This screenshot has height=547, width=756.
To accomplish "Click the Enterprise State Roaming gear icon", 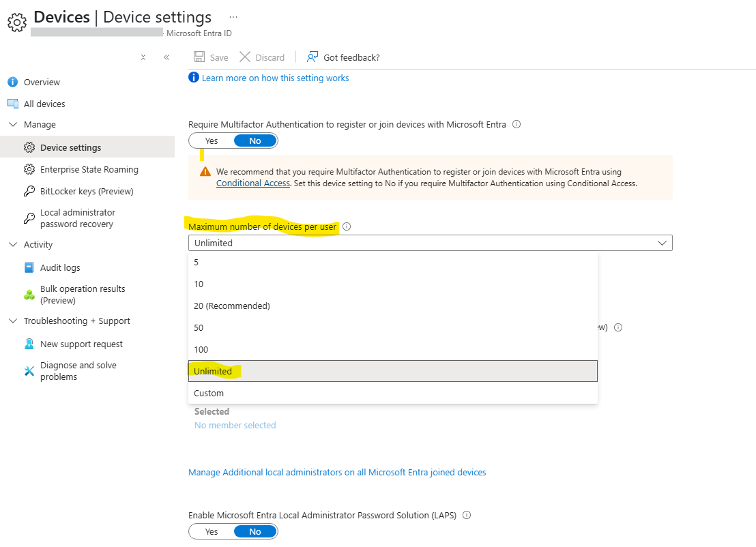I will click(29, 169).
